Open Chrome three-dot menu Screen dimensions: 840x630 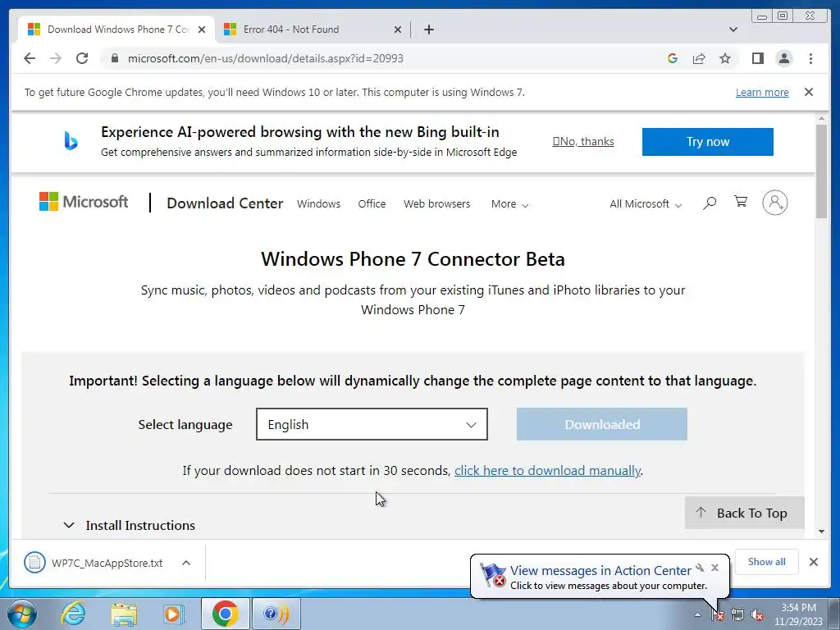810,58
